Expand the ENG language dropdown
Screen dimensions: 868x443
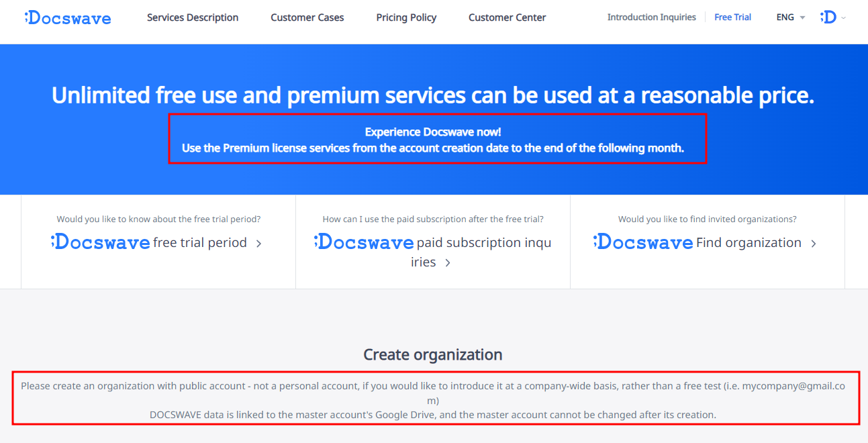[790, 17]
